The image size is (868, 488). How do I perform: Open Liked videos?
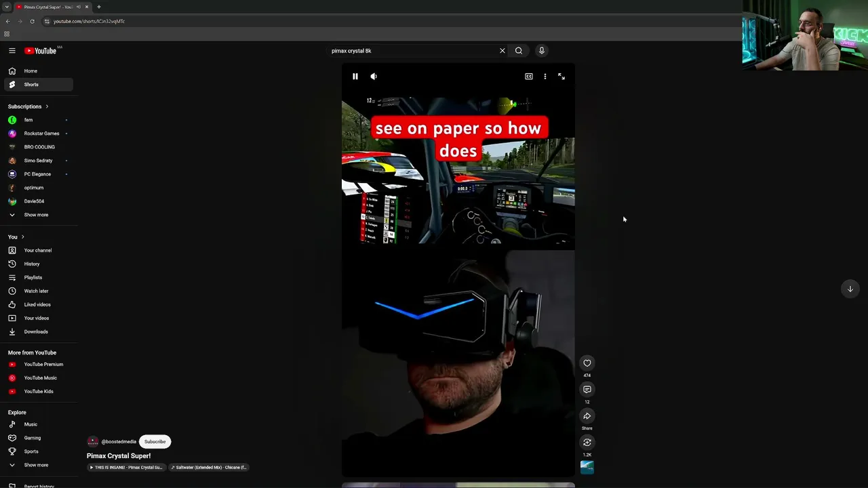click(x=38, y=305)
